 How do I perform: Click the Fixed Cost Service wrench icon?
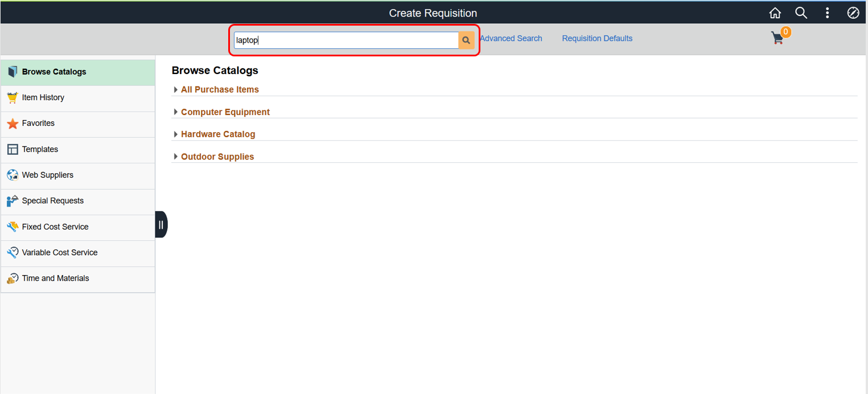[x=13, y=227]
